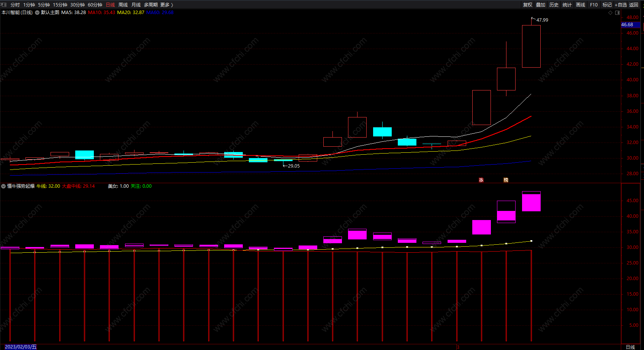644x350 pixels.
Task: Click the MA60: 29.68 indicator label
Action: (160, 13)
